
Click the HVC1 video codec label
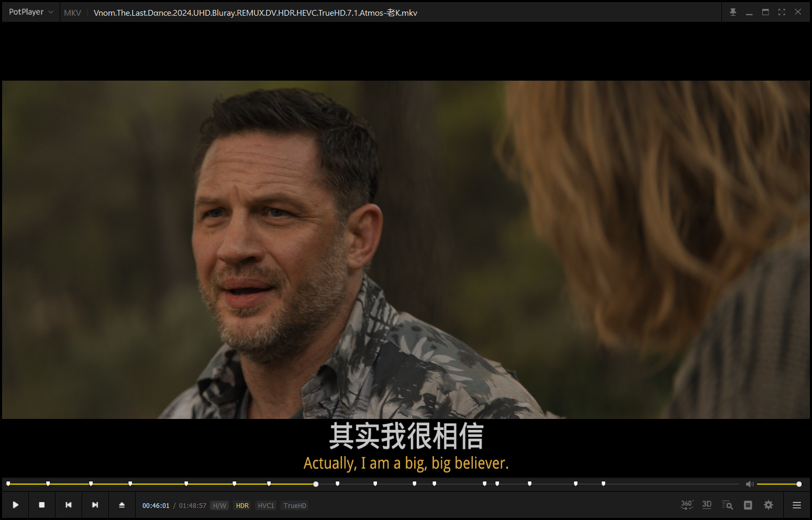266,506
